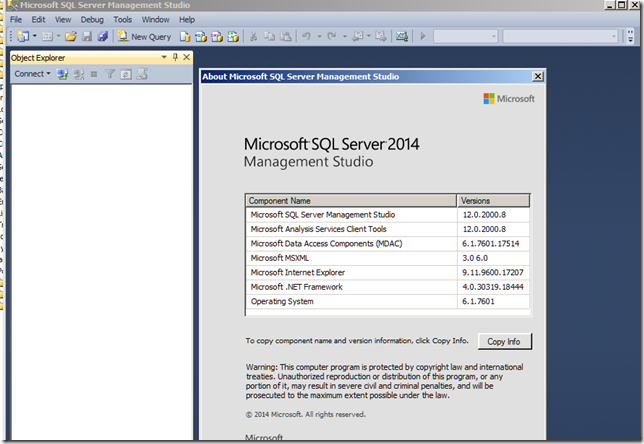This screenshot has height=444, width=644.
Task: Pin the Object Explorer panel
Action: pyautogui.click(x=175, y=58)
